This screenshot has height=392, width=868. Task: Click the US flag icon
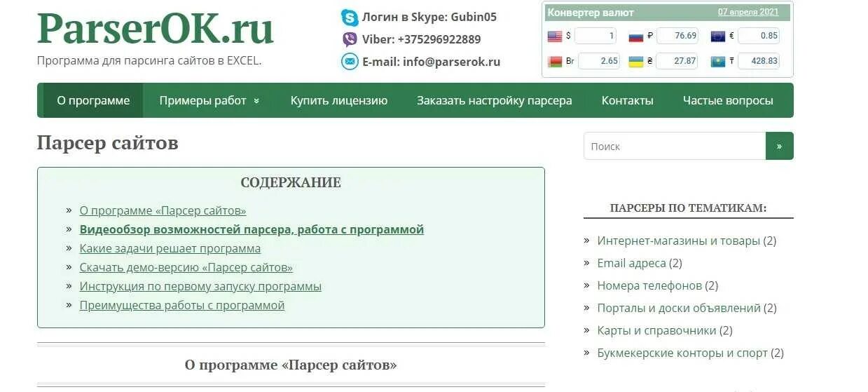pyautogui.click(x=555, y=36)
